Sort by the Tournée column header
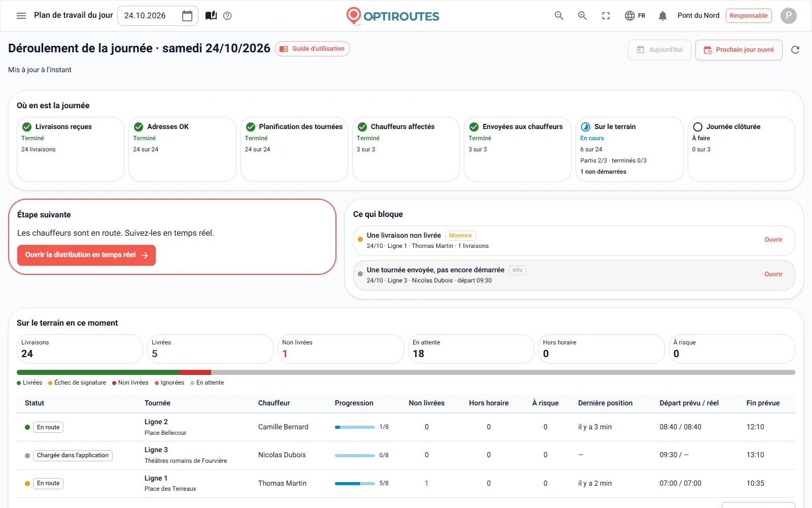 157,403
